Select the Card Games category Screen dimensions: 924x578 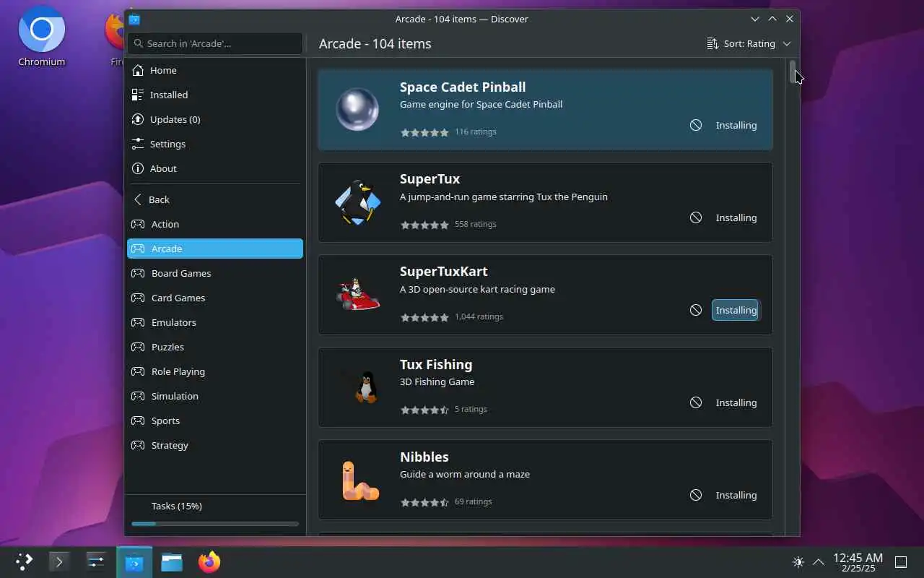(x=215, y=298)
